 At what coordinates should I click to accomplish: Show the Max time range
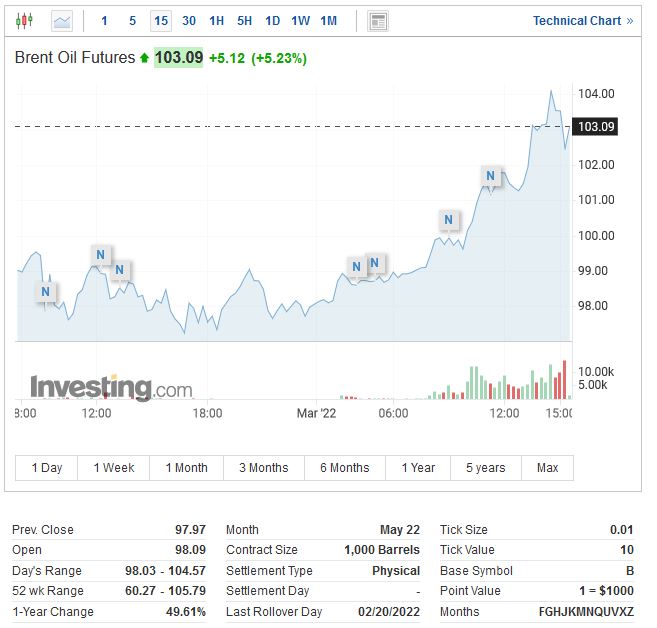click(547, 468)
